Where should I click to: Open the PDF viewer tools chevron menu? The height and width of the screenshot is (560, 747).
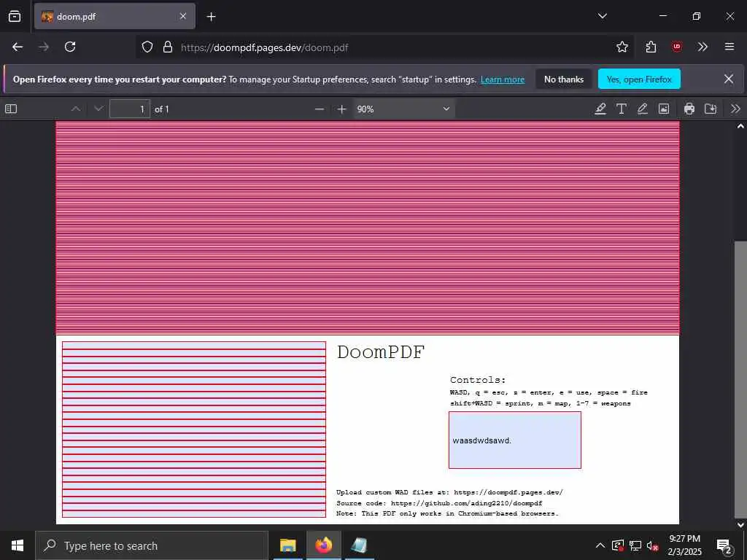(735, 109)
